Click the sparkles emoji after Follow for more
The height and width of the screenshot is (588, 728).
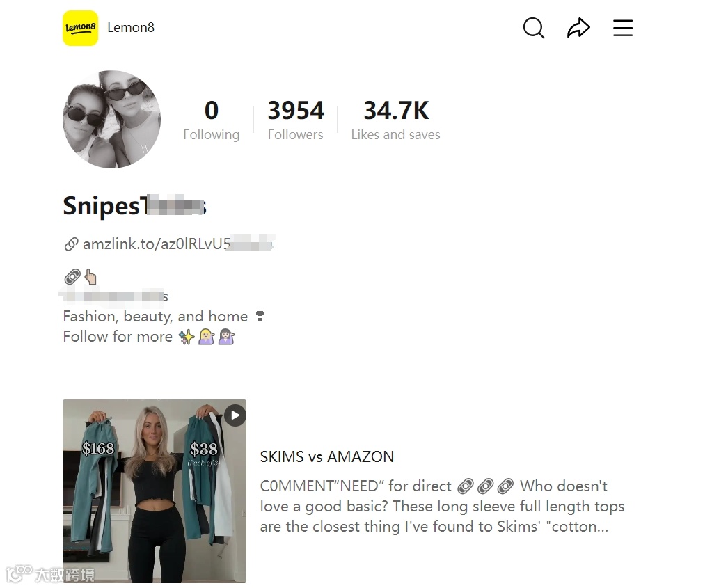pyautogui.click(x=187, y=337)
